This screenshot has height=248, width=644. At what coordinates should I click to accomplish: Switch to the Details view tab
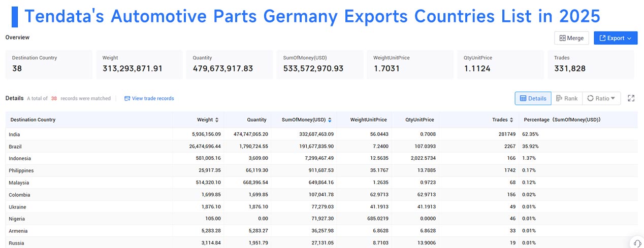click(533, 98)
